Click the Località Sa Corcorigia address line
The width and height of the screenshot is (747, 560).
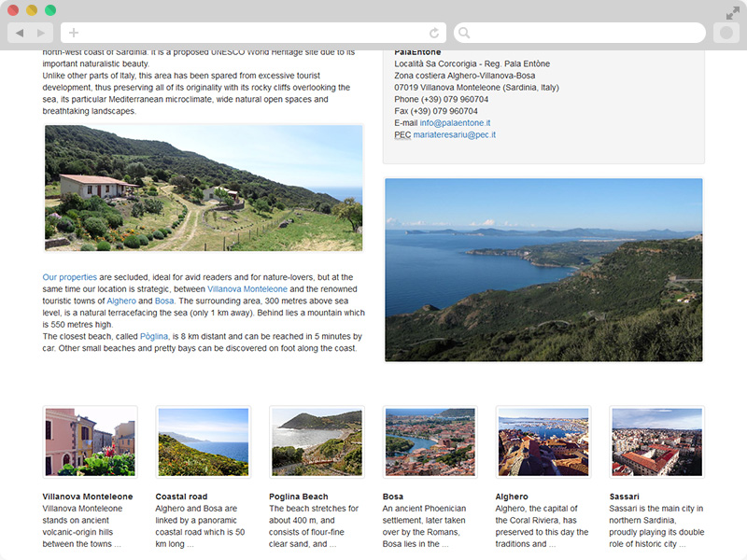(x=472, y=63)
